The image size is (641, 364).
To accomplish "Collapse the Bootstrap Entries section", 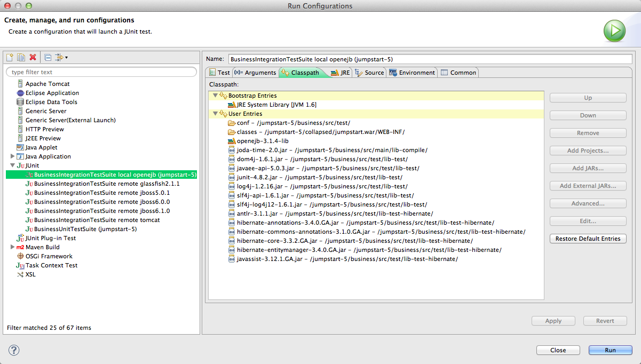I will click(215, 96).
